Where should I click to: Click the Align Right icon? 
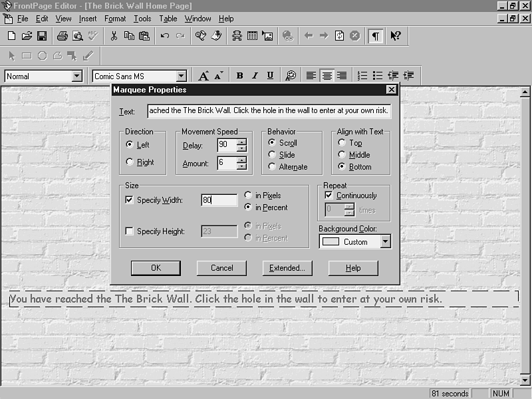tap(342, 76)
